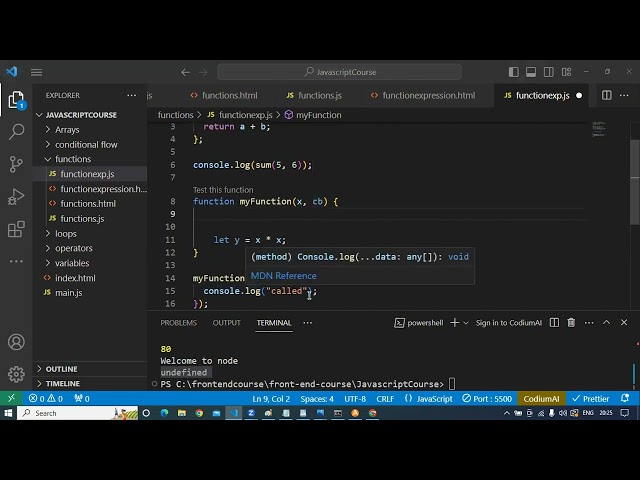Open functions.js in Explorer tree
This screenshot has height=480, width=640.
(x=82, y=219)
